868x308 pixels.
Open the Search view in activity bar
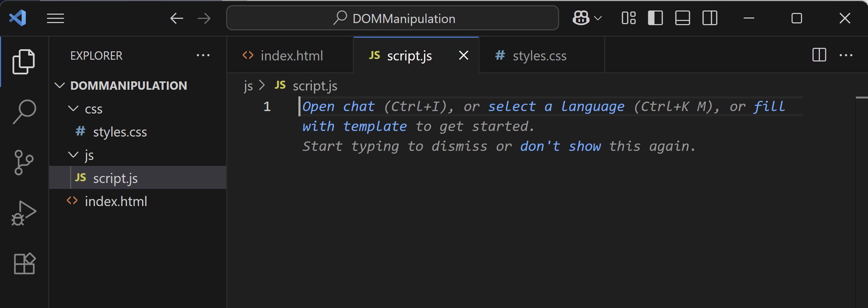click(x=24, y=112)
